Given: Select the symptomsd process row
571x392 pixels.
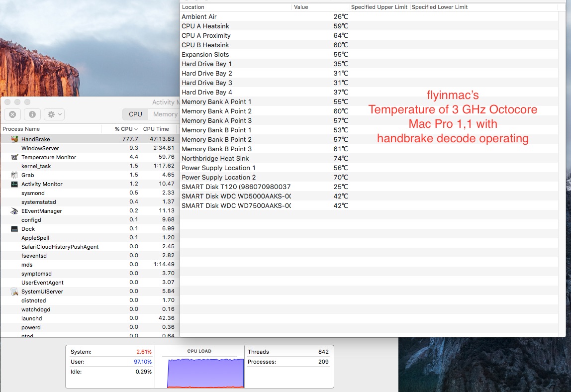Looking at the screenshot, I should click(x=89, y=274).
